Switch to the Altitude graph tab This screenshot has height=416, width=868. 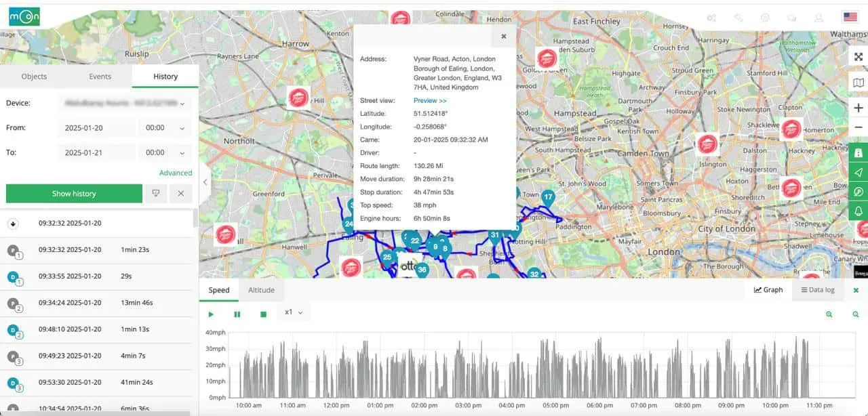[x=261, y=290]
